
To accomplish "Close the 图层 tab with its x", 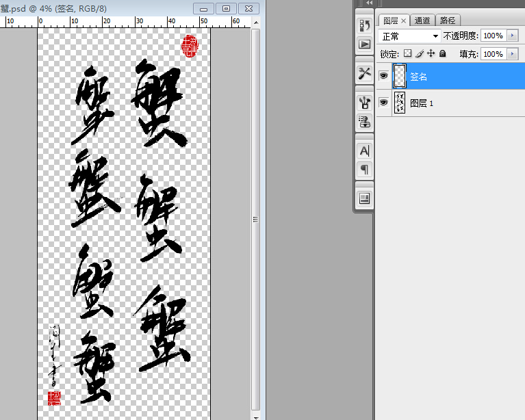I will (403, 21).
